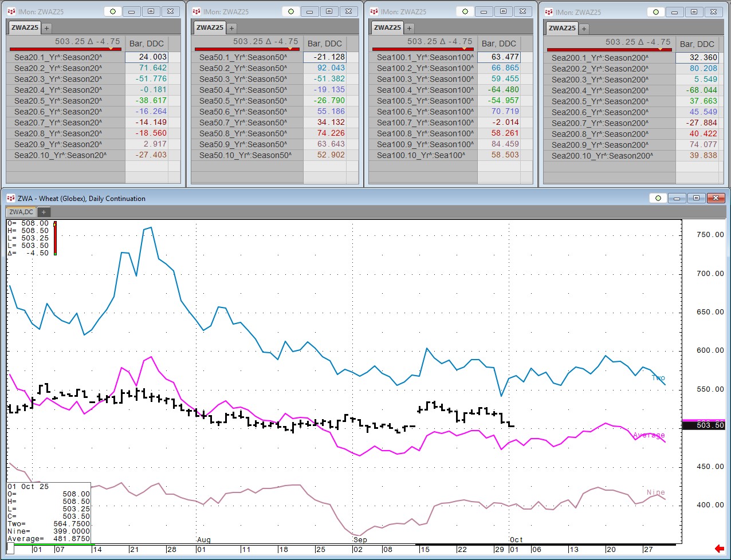The height and width of the screenshot is (560, 731).
Task: Select the Sea20.3_Yr^:Season20^ row label
Action: click(58, 79)
